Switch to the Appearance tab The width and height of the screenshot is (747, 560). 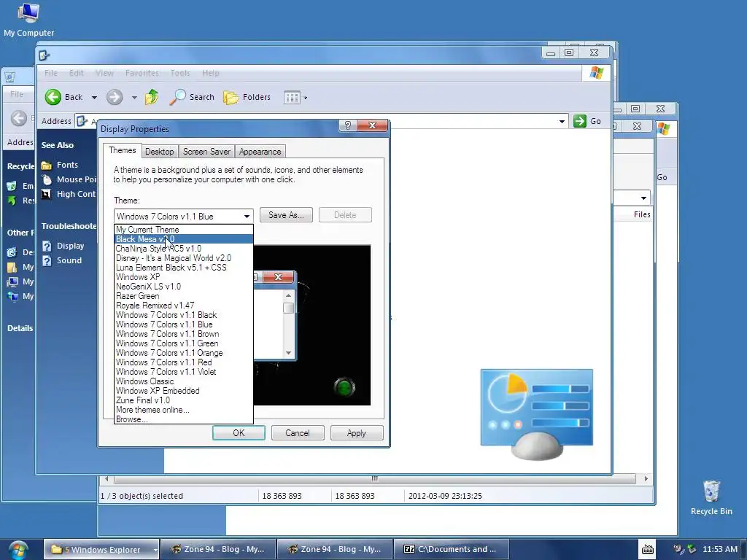click(x=260, y=152)
